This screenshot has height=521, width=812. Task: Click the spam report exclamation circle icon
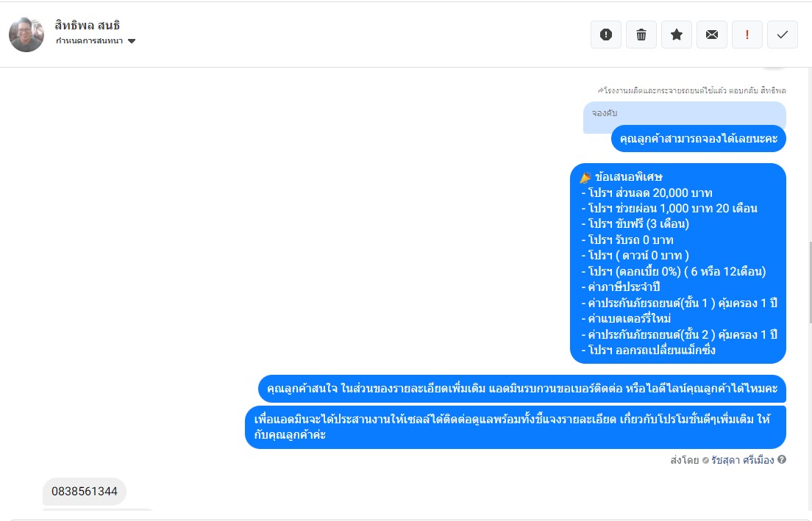606,35
